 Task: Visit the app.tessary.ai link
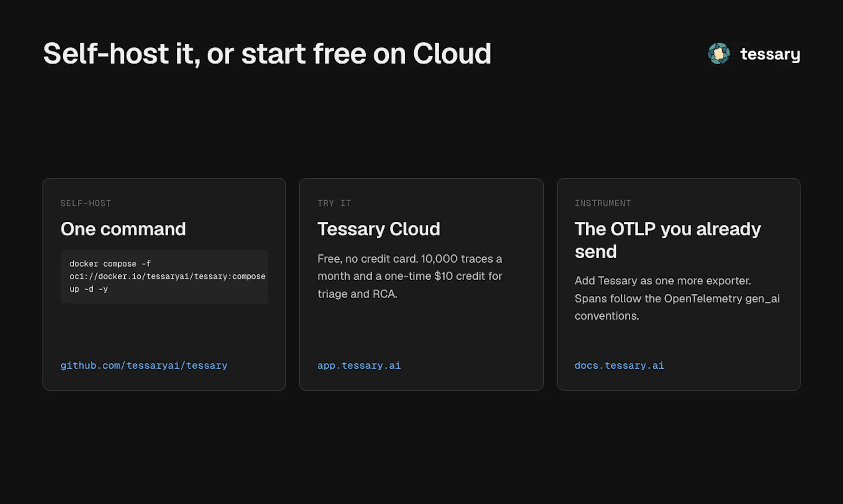pos(359,365)
